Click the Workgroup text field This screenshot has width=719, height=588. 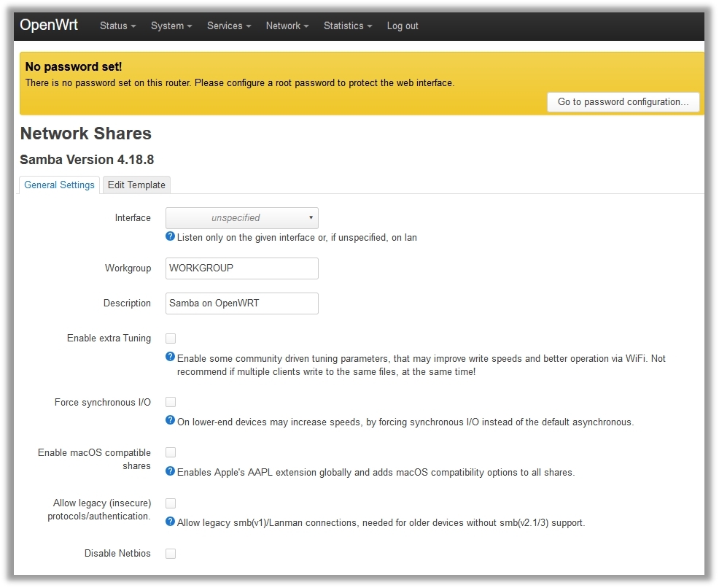(x=241, y=268)
